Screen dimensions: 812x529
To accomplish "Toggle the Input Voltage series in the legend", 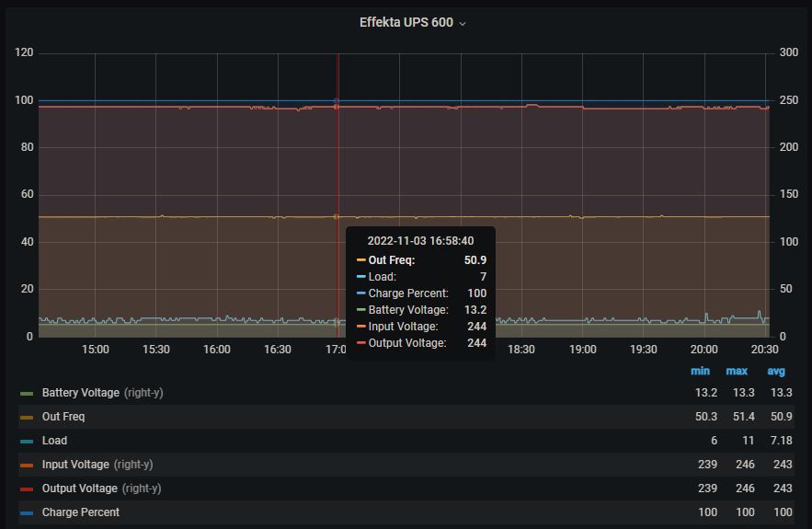I will pyautogui.click(x=75, y=465).
